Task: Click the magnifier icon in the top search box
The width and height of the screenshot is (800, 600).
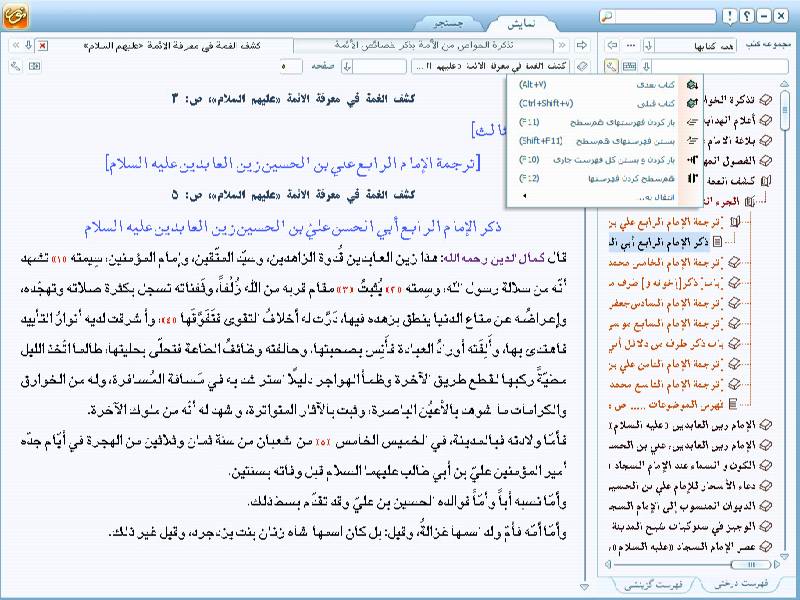Action: coord(607,16)
